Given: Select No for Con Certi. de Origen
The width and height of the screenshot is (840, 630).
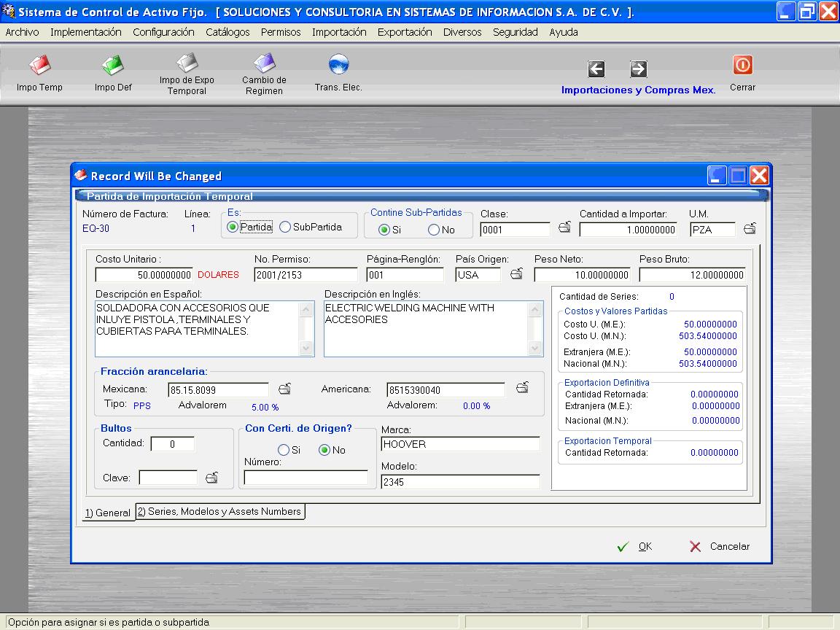Looking at the screenshot, I should [324, 450].
